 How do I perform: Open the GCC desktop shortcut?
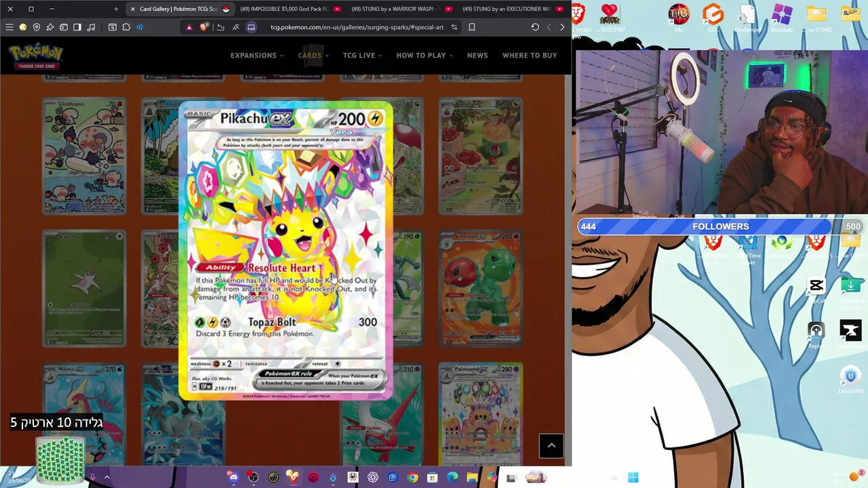pos(713,18)
